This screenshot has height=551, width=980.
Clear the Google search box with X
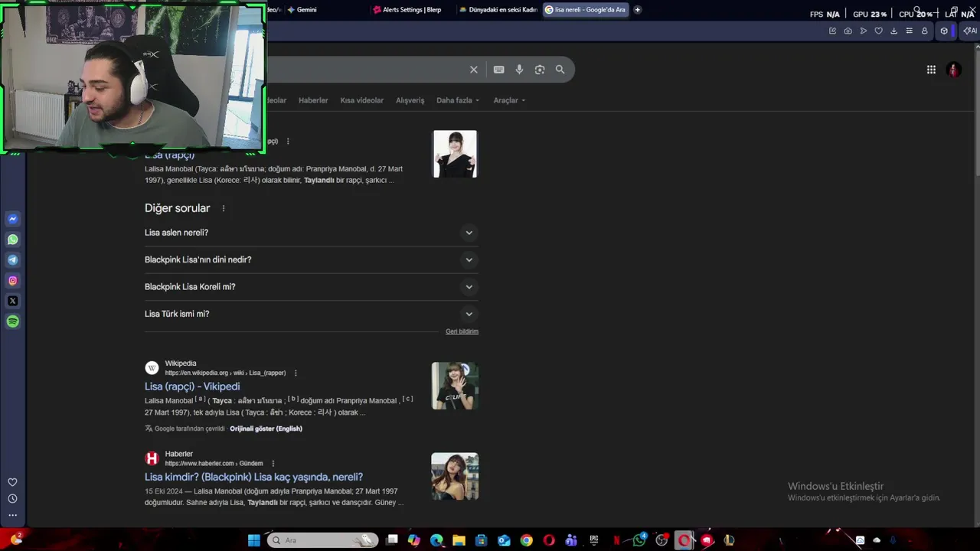(474, 70)
